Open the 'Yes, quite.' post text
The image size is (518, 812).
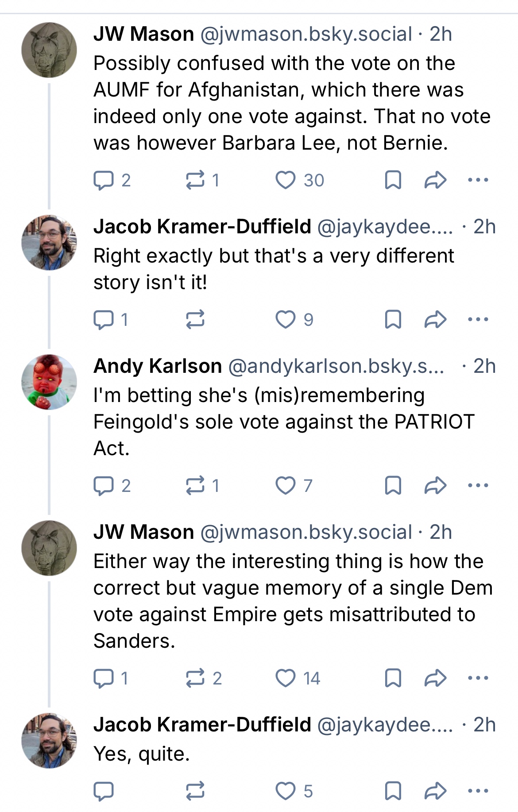pos(142,754)
